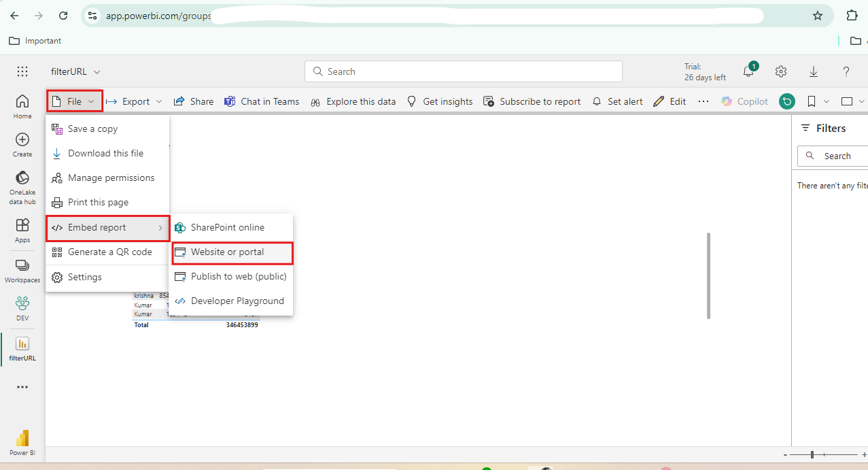The image size is (868, 470).
Task: Select Manage permissions
Action: (107, 178)
